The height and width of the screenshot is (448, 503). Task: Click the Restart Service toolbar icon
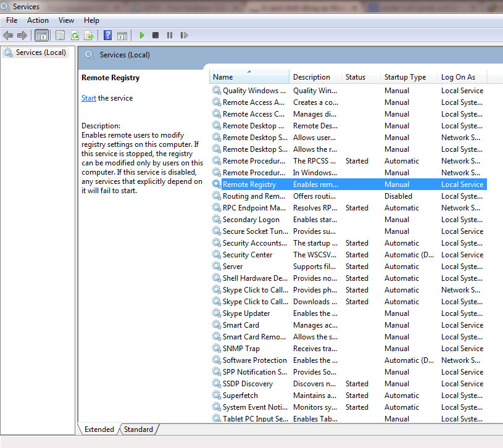184,35
